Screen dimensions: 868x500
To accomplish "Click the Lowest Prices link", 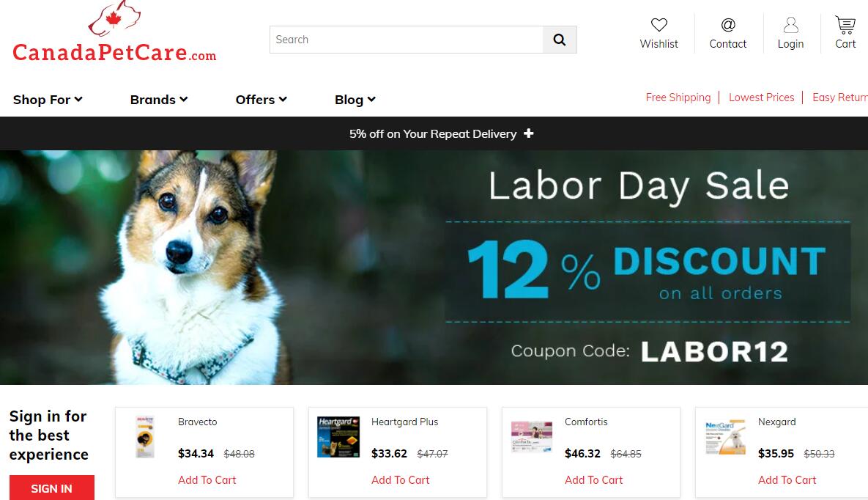I will point(761,98).
